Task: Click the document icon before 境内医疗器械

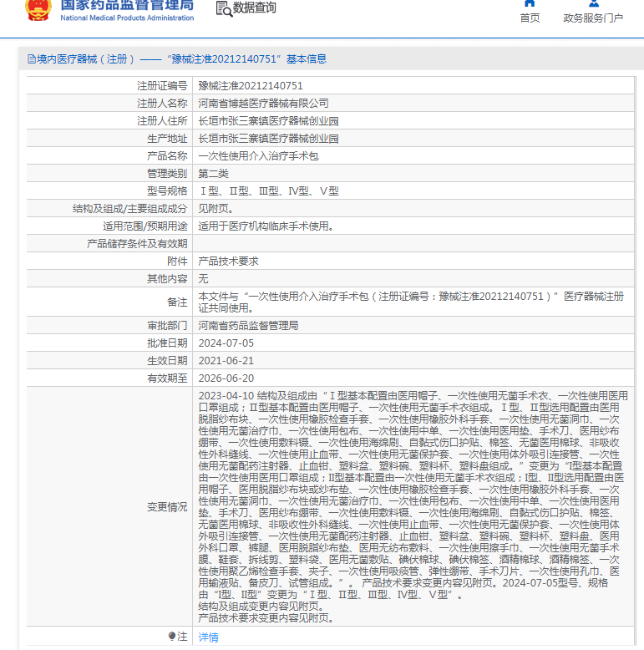Action: coord(32,59)
